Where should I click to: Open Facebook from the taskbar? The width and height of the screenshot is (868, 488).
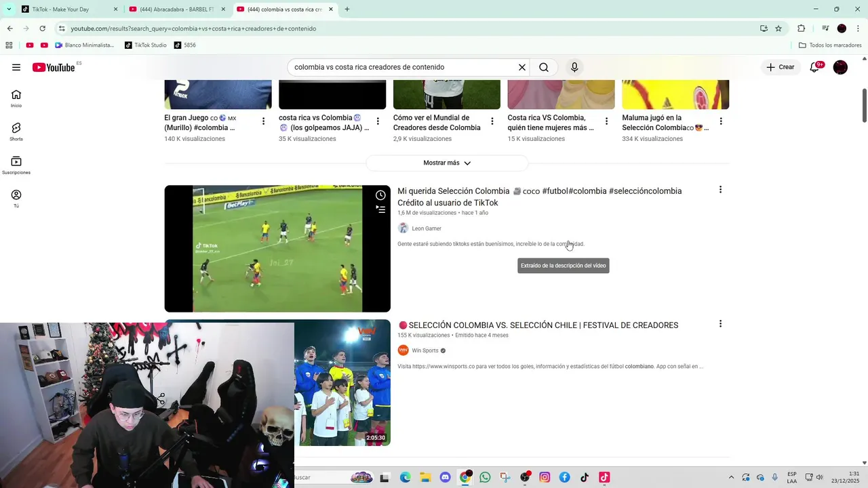[x=564, y=477]
